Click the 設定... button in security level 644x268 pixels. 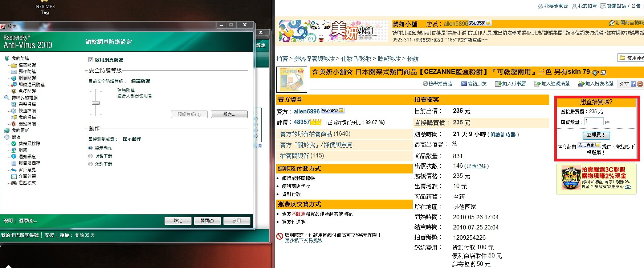(x=229, y=115)
